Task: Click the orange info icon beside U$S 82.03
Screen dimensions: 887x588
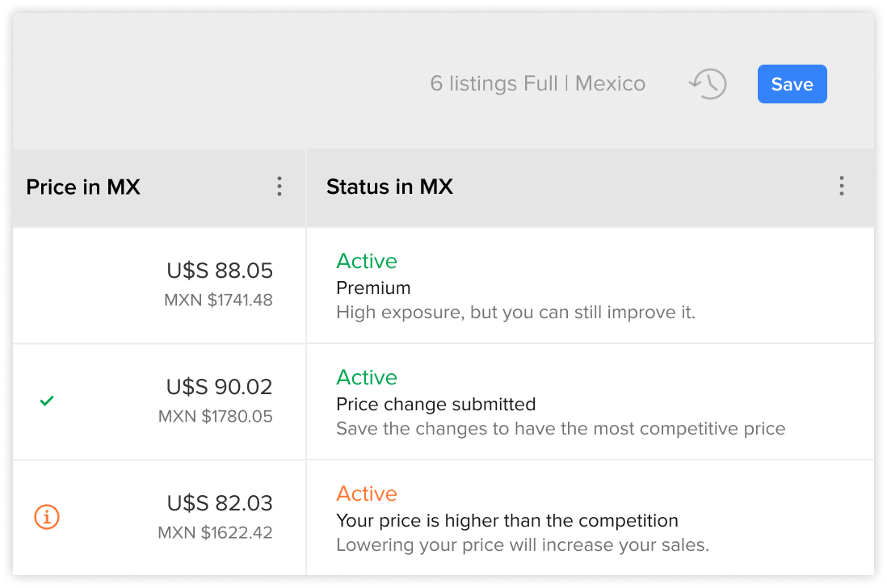Action: pyautogui.click(x=47, y=517)
